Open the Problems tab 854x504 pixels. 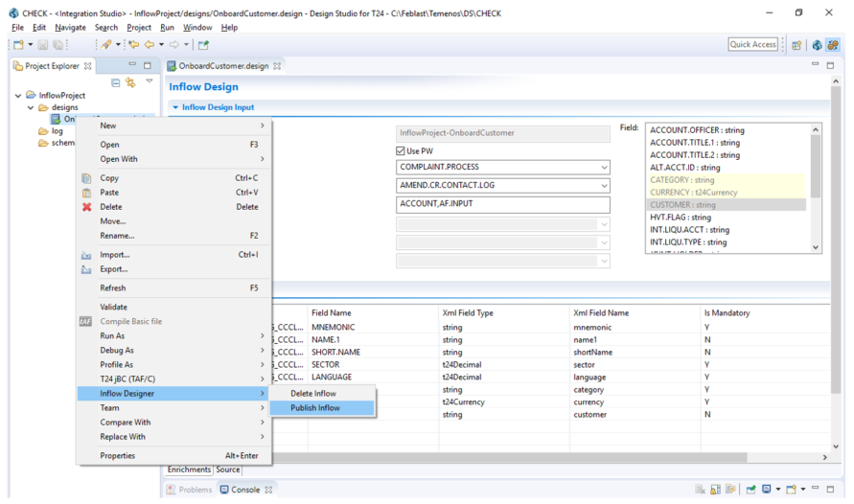(190, 490)
